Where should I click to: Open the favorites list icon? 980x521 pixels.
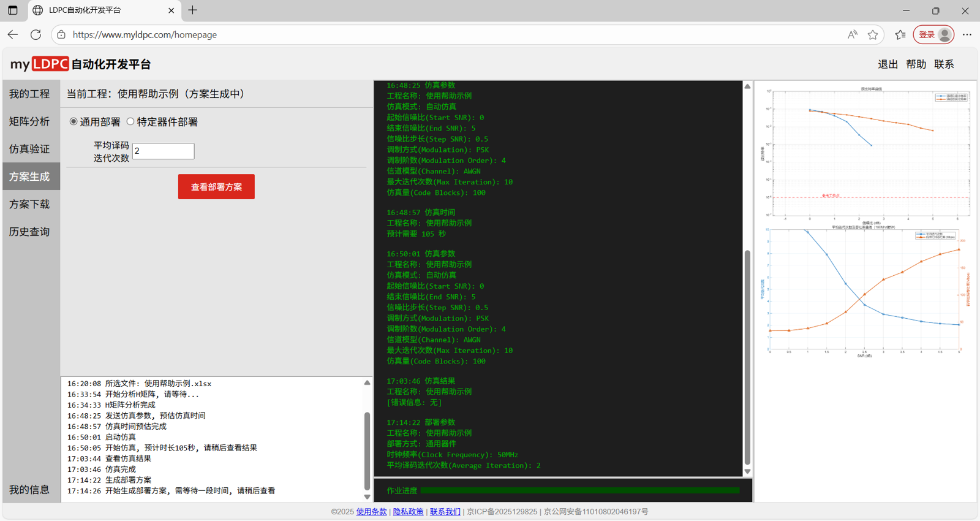pos(900,35)
